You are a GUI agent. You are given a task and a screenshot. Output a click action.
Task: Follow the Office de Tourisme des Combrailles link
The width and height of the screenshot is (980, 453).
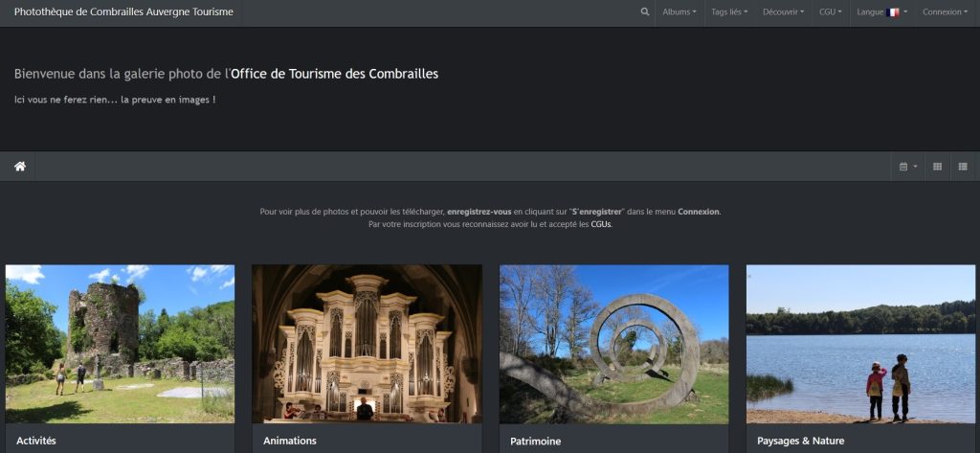click(334, 74)
